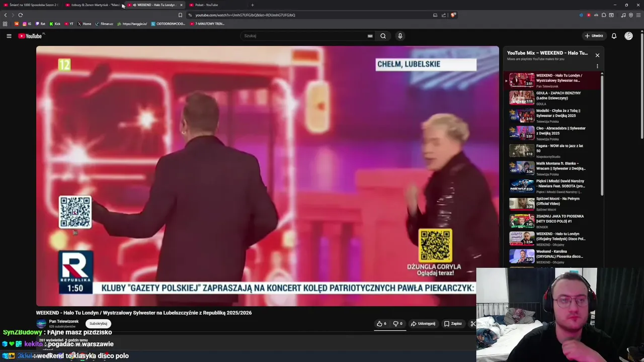The width and height of the screenshot is (644, 362).
Task: Click the Utwórz create button
Action: pos(594,36)
